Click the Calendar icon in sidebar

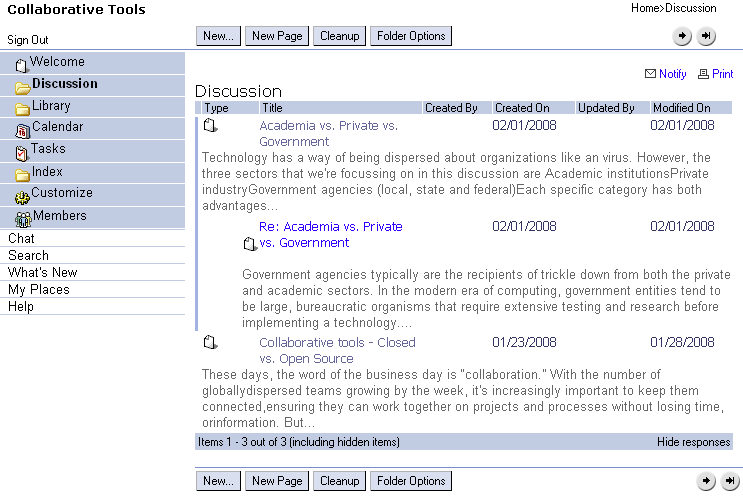(22, 129)
